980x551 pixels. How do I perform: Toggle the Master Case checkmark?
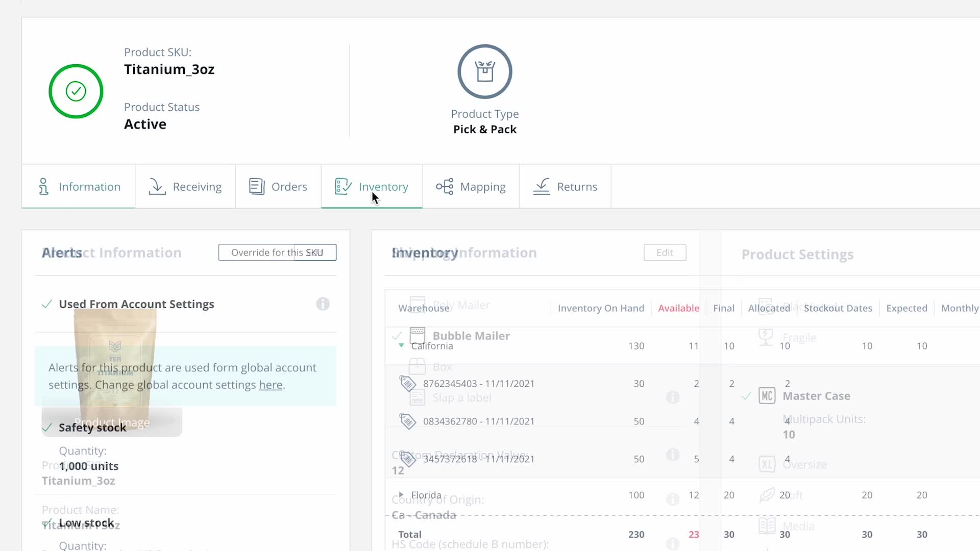(746, 396)
